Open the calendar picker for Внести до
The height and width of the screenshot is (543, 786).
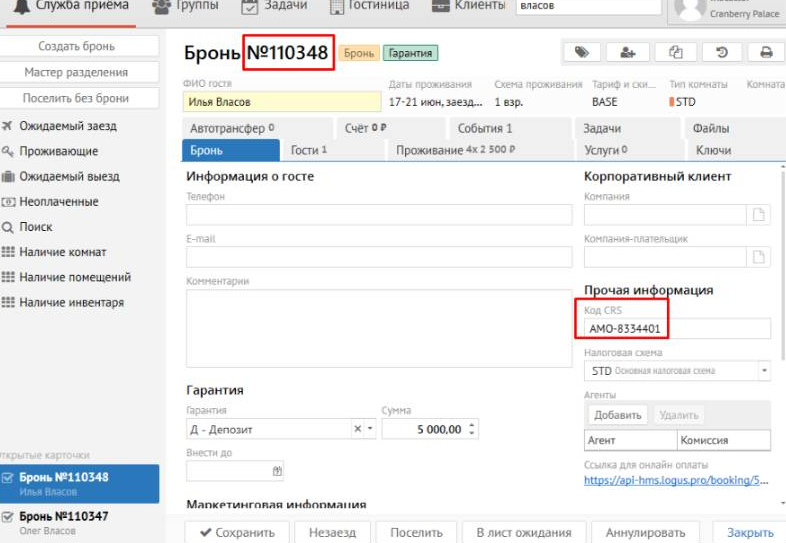277,470
